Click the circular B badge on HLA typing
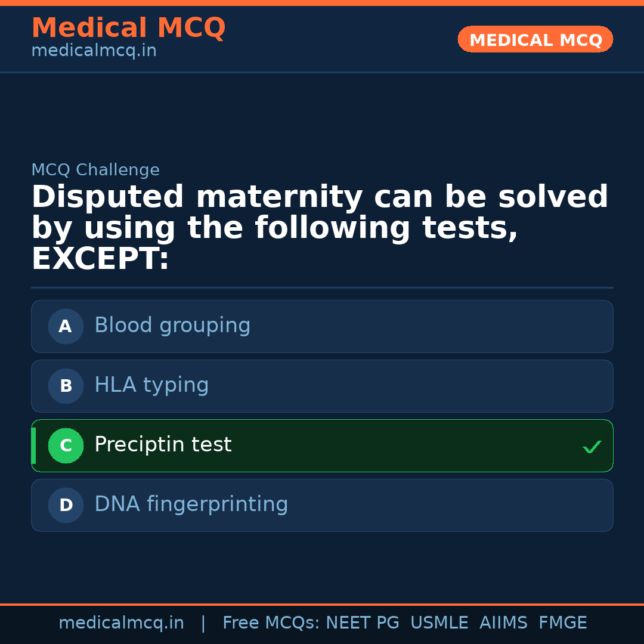Image resolution: width=644 pixels, height=644 pixels. click(66, 386)
